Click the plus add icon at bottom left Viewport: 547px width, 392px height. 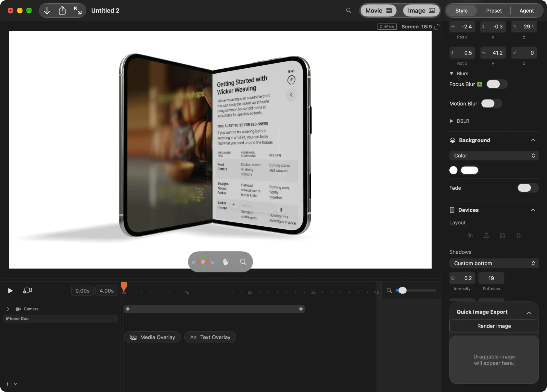[8, 384]
